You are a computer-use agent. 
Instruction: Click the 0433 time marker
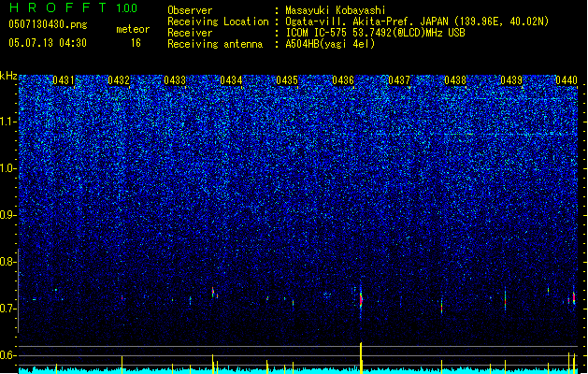pos(175,80)
